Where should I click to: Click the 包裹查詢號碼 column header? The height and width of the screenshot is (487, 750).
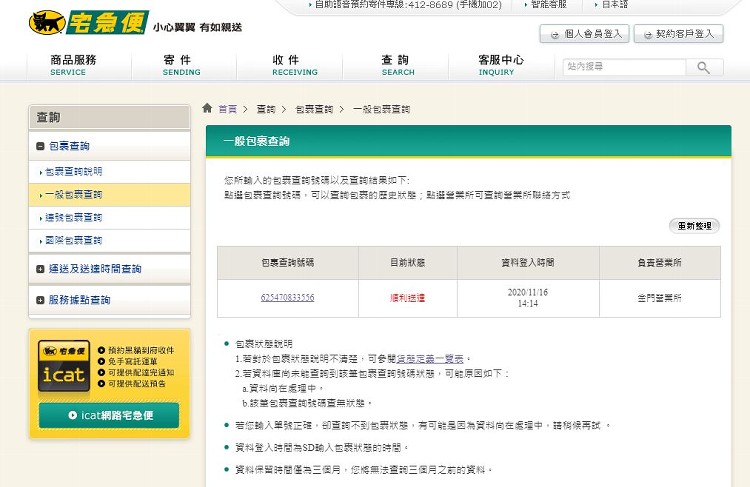(x=288, y=263)
